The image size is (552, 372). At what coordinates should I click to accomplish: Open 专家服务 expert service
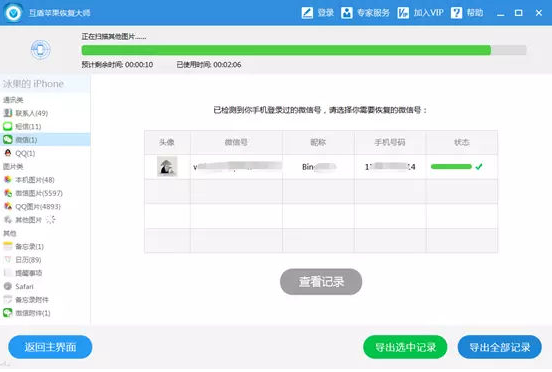pyautogui.click(x=365, y=13)
